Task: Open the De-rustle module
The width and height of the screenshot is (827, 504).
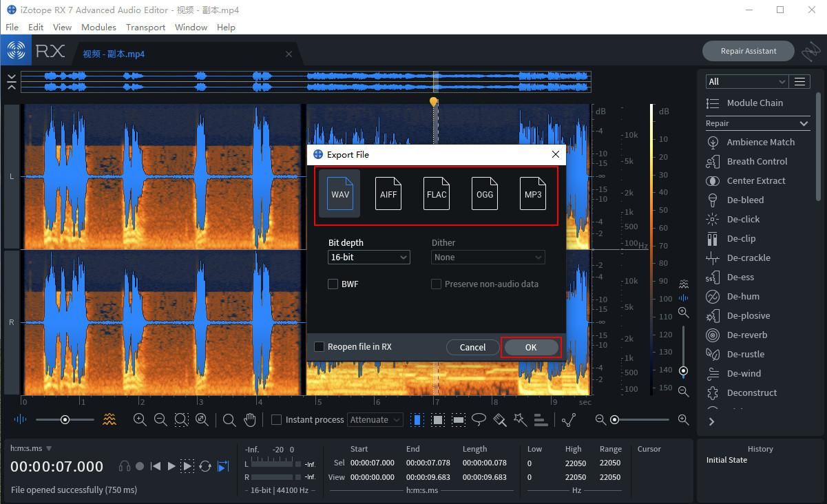Action: pyautogui.click(x=736, y=354)
